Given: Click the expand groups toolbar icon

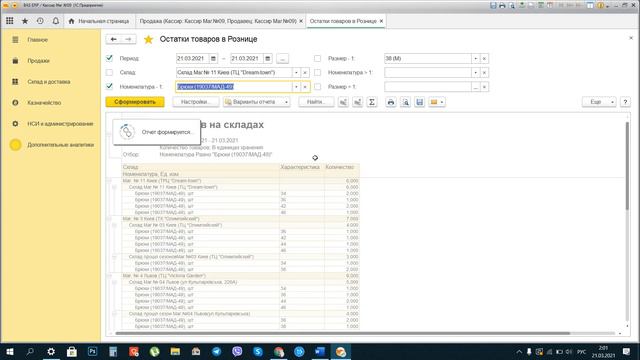Looking at the screenshot, I should [358, 102].
